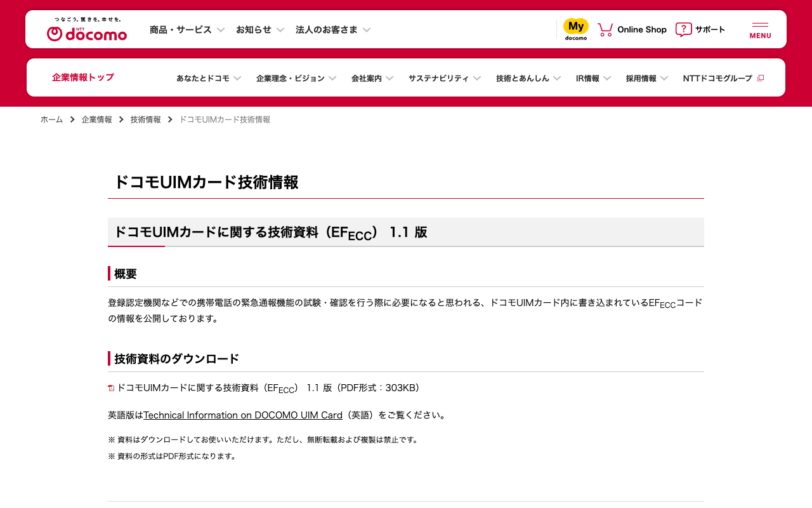812x508 pixels.
Task: Click the 1.1 版 section heading bar
Action: tap(406, 232)
